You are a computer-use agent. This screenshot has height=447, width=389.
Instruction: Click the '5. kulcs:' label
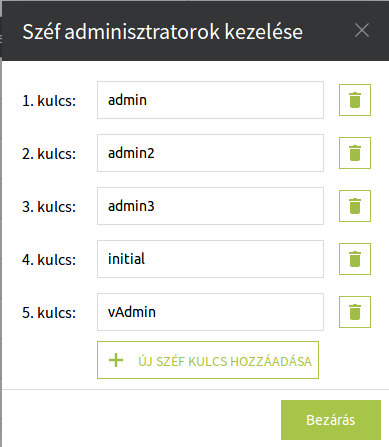49,313
